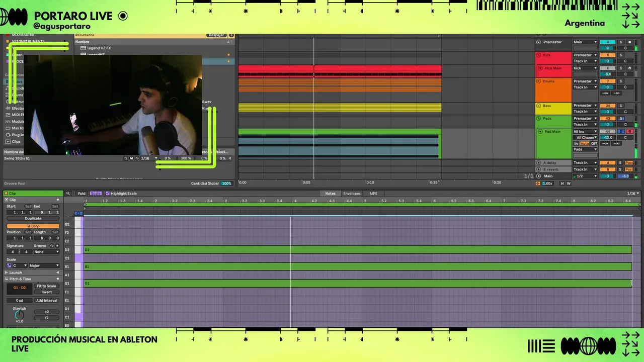Click the Groove hot-swap icon

[x=51, y=246]
